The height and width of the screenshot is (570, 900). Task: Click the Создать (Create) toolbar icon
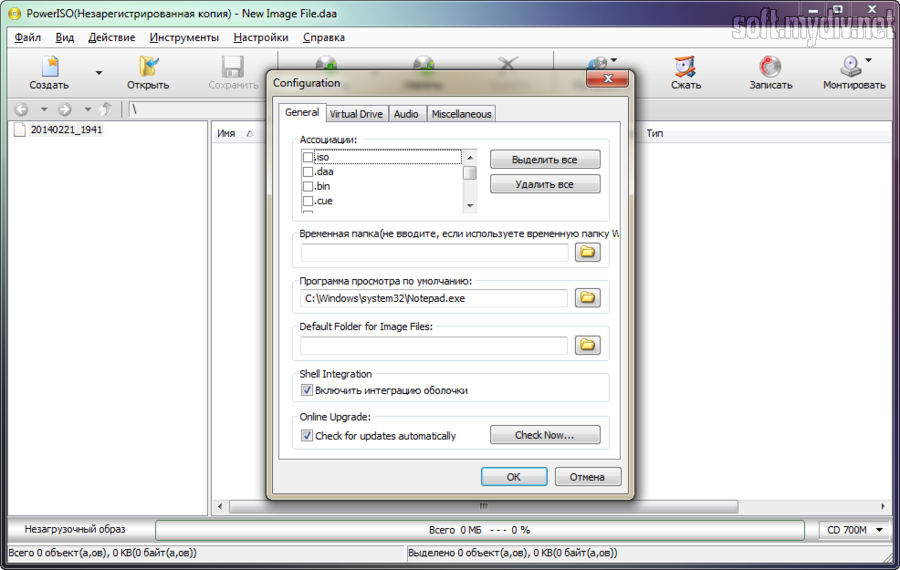coord(49,73)
